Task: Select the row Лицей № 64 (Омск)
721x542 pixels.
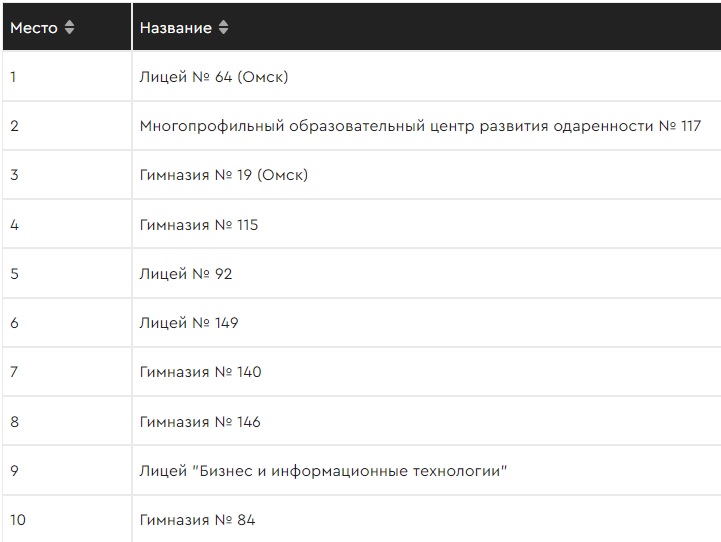Action: point(214,77)
